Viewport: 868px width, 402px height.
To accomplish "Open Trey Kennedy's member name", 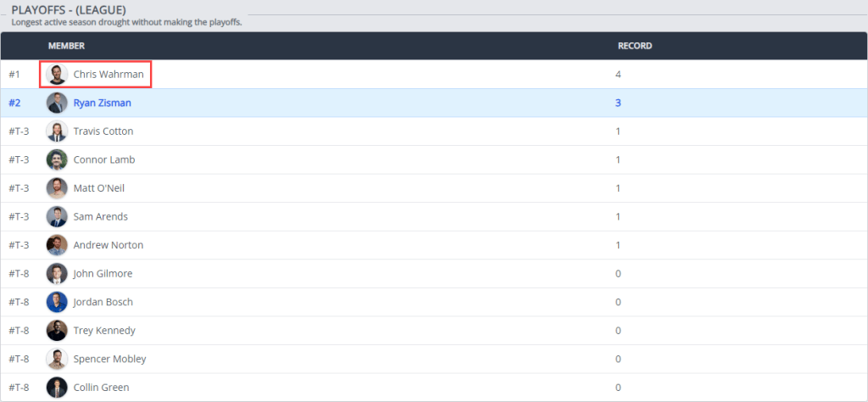I will (x=104, y=331).
